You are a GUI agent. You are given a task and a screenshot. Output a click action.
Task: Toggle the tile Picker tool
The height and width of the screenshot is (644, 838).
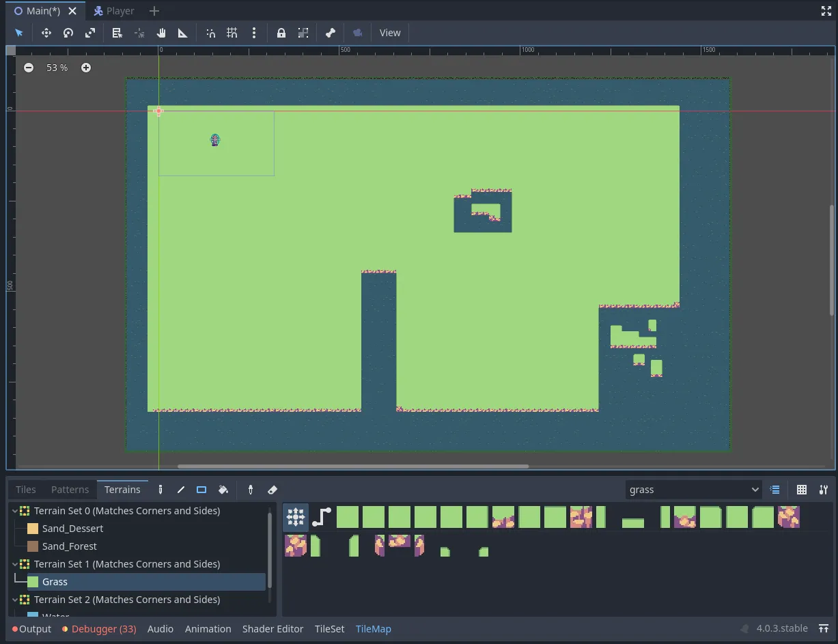(x=251, y=490)
